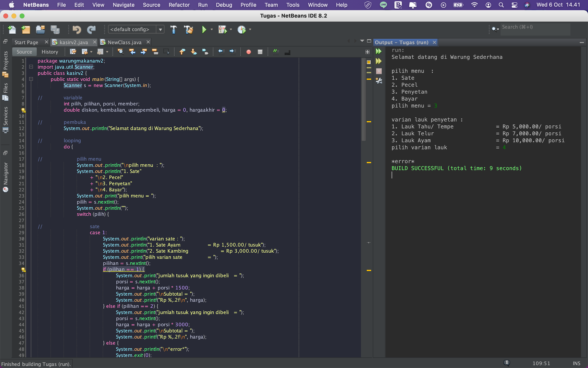The width and height of the screenshot is (588, 368).
Task: Start macro recording with red circle
Action: tap(249, 52)
